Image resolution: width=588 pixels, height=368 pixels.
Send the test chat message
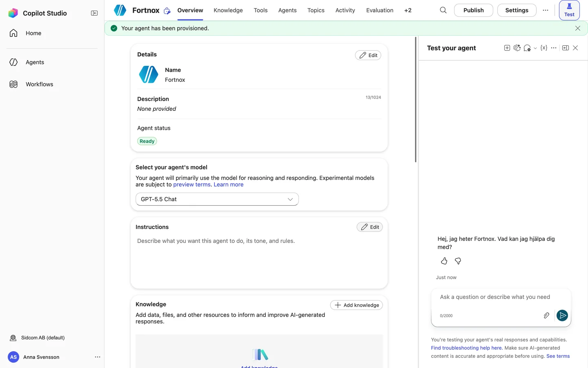pos(562,315)
